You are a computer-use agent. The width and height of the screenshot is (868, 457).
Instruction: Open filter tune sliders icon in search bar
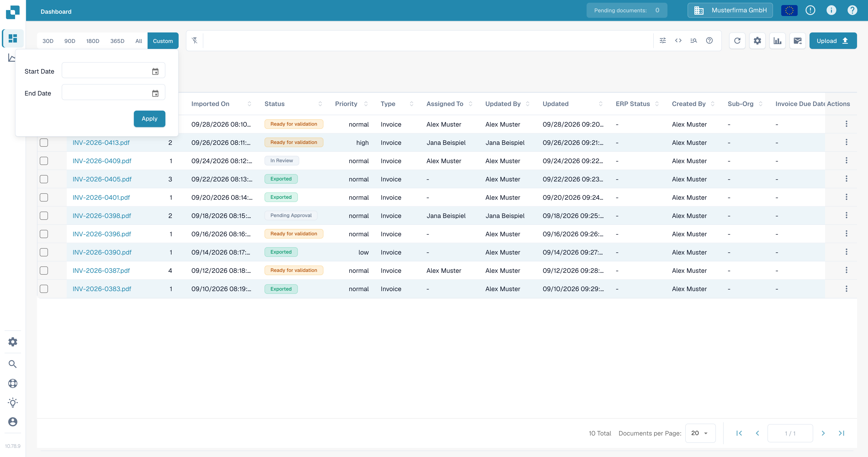click(x=663, y=40)
